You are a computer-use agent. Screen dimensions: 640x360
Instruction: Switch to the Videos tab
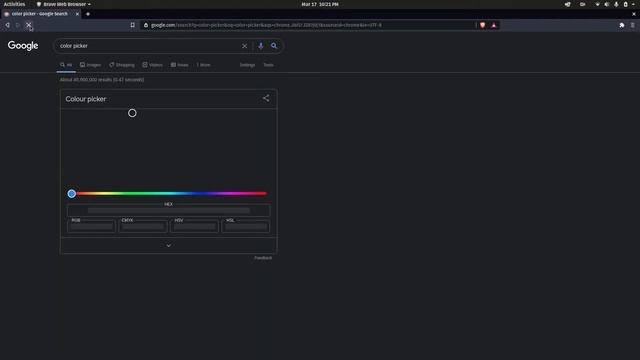coord(152,65)
